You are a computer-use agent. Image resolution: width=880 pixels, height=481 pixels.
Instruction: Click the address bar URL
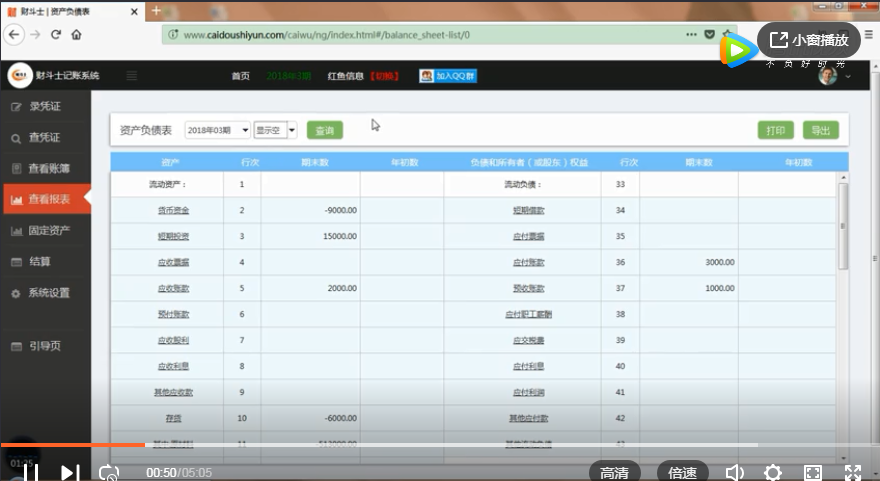click(x=327, y=35)
